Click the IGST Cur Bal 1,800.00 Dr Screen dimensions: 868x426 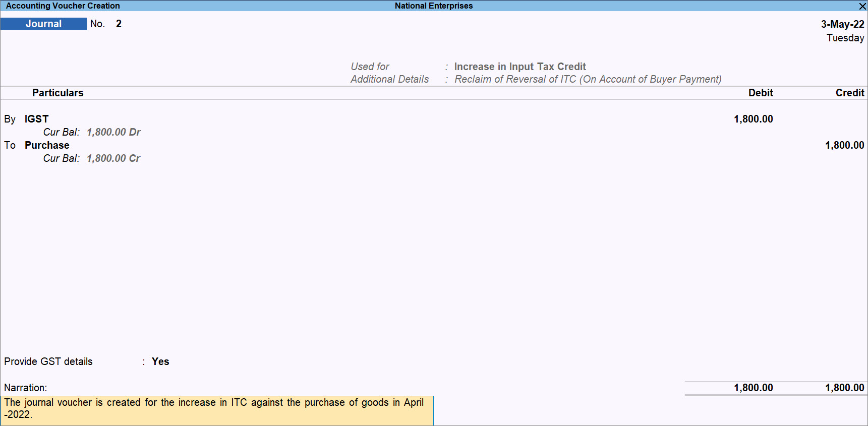point(113,132)
